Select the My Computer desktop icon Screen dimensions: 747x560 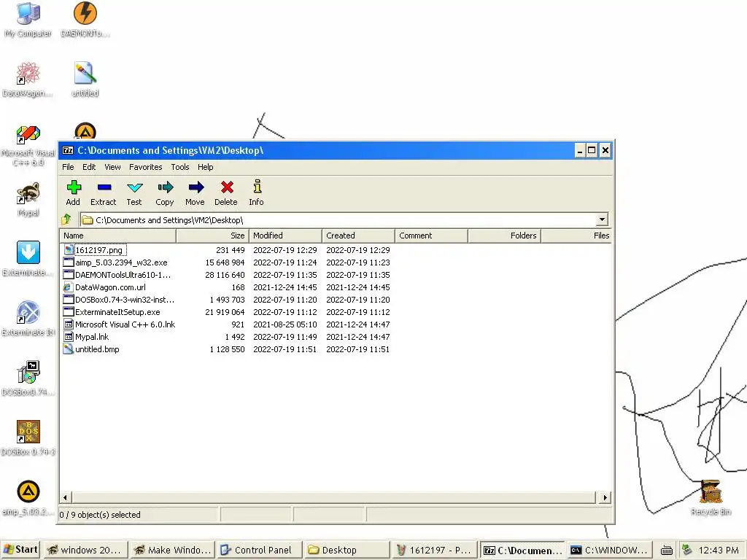pyautogui.click(x=28, y=13)
